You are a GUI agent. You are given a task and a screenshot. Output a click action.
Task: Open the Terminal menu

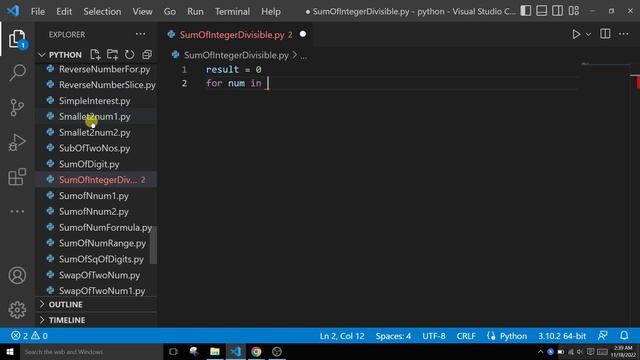pos(232,11)
